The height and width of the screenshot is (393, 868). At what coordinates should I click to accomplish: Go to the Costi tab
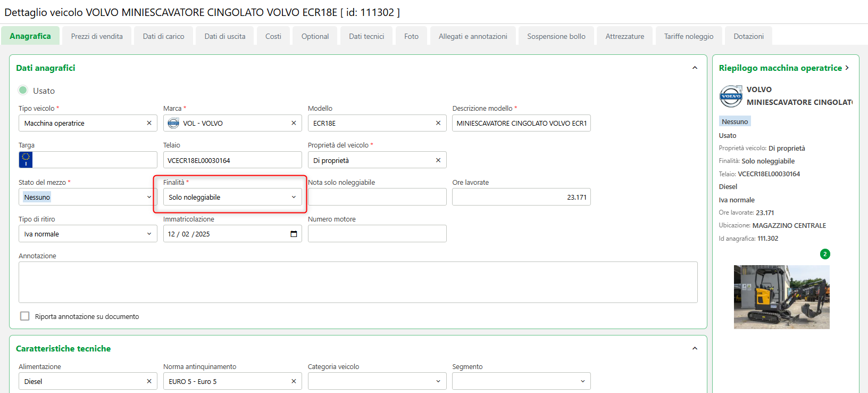[273, 36]
